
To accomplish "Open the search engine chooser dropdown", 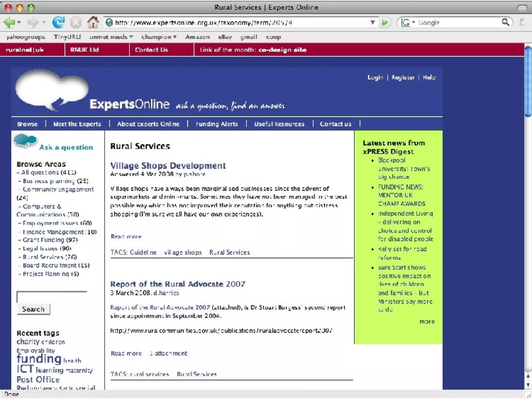I will click(407, 23).
